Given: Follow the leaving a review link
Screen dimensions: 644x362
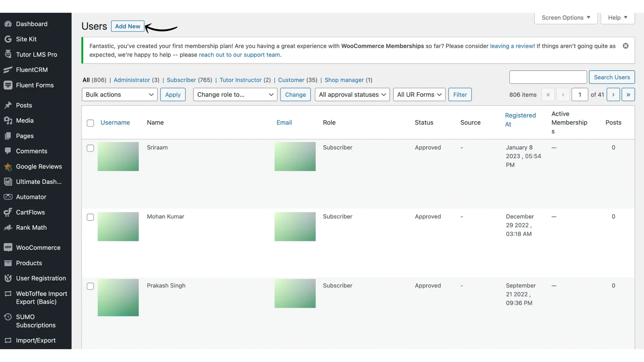Looking at the screenshot, I should click(x=511, y=46).
